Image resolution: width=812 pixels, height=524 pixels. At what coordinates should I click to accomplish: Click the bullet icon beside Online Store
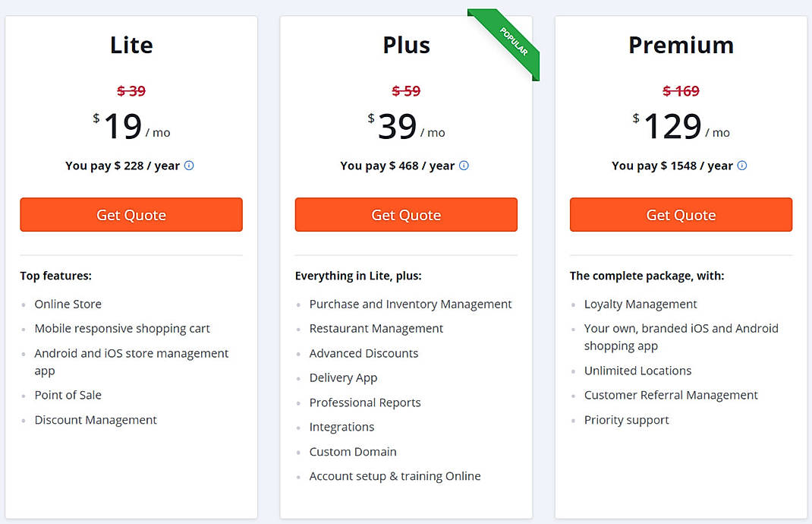point(25,305)
